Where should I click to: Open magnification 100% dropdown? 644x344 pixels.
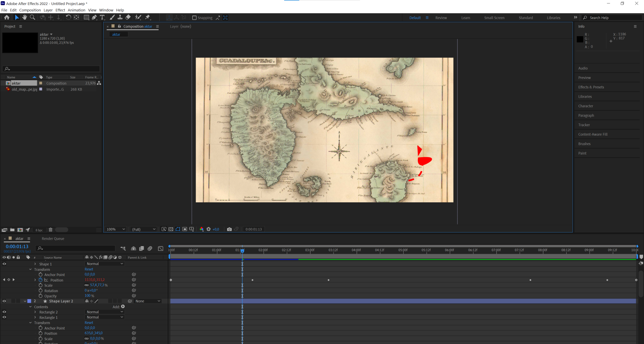(116, 229)
